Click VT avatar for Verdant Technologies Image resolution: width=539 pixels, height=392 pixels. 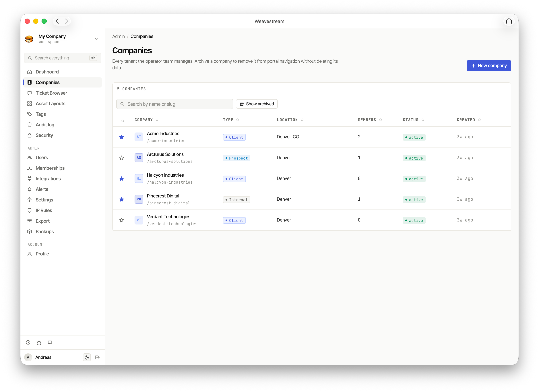coord(139,220)
